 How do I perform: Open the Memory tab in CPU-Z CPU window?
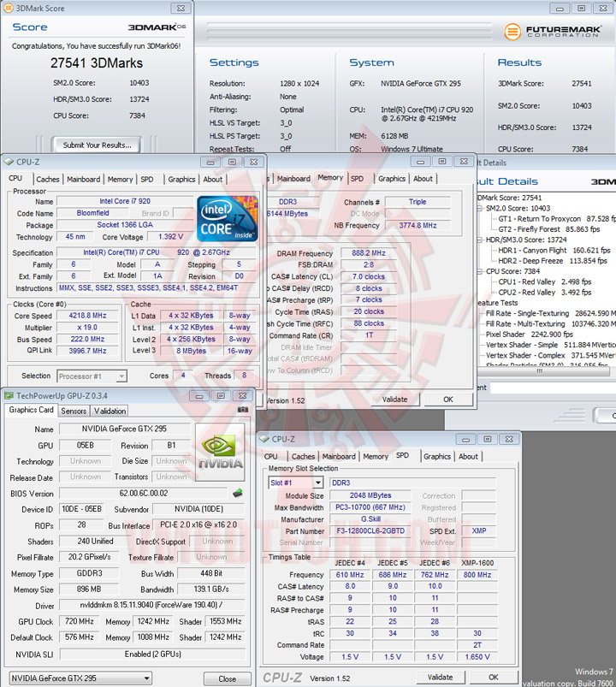point(120,179)
